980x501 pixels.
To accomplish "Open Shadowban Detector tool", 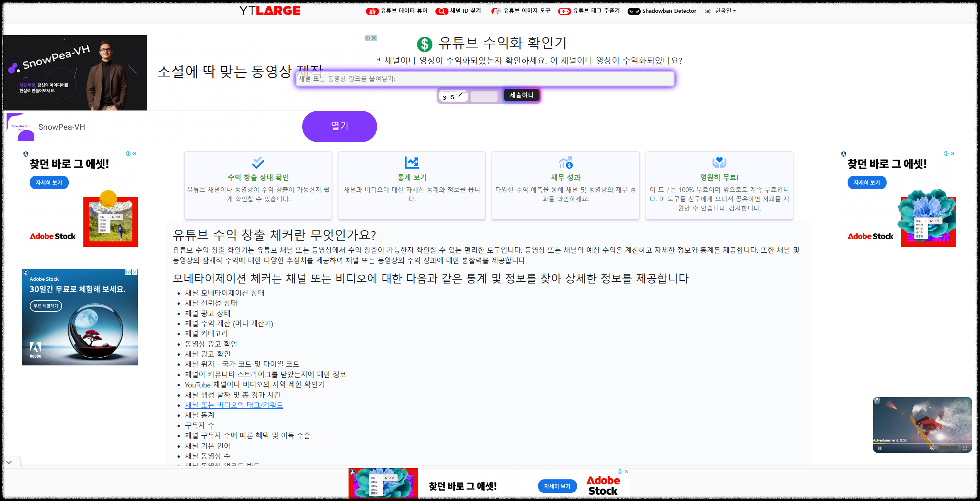I will (x=662, y=11).
